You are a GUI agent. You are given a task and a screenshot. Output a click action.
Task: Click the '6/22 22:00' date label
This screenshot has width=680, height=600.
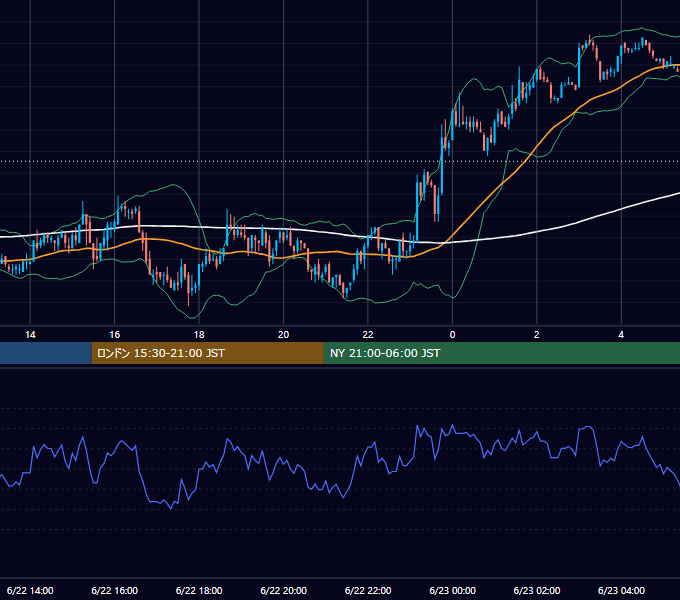point(368,590)
